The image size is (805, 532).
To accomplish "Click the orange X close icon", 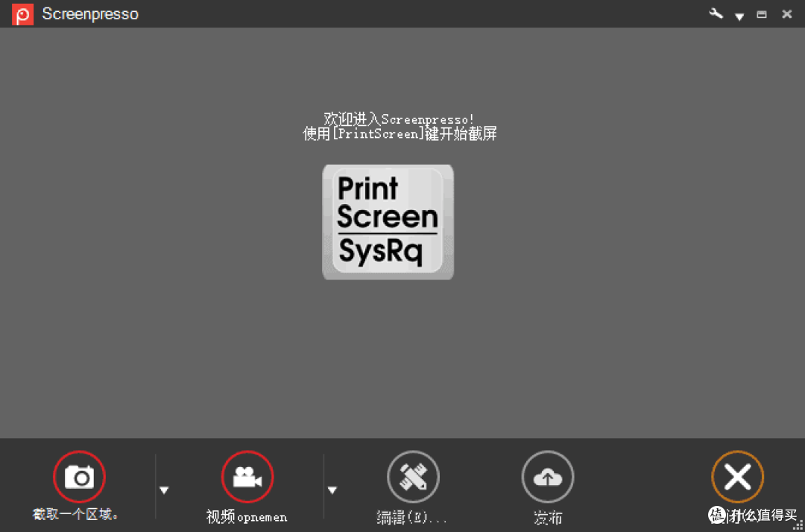I will [737, 477].
